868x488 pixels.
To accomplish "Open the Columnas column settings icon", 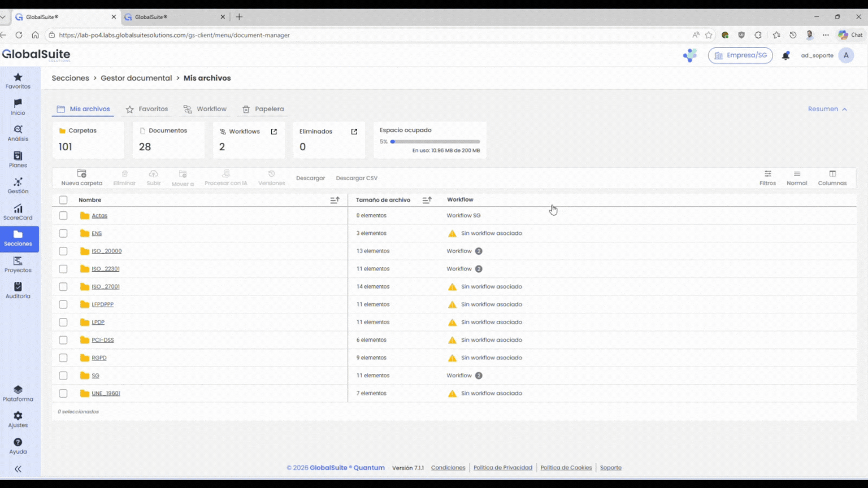I will point(832,174).
